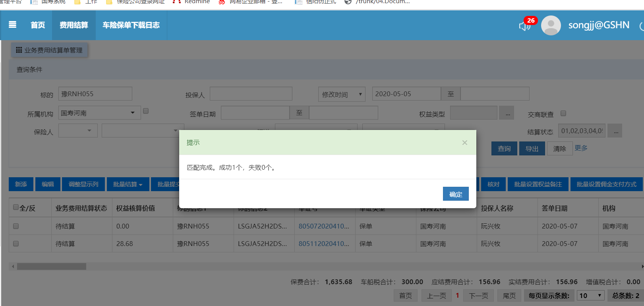The image size is (644, 306).
Task: Select row checkbox for 权益核算价值 0.00
Action: 16,226
